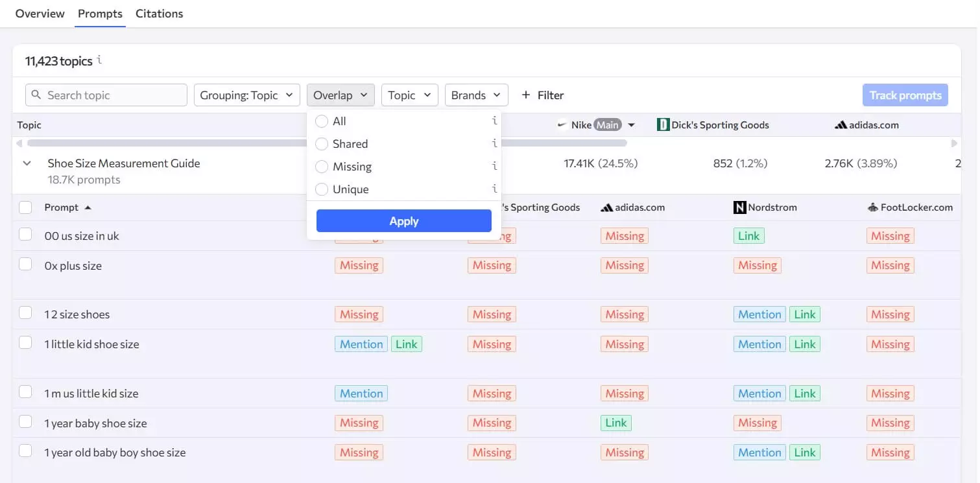Viewport: 980px width, 483px height.
Task: Click the Dick's Sporting Goods logo icon
Action: 663,124
